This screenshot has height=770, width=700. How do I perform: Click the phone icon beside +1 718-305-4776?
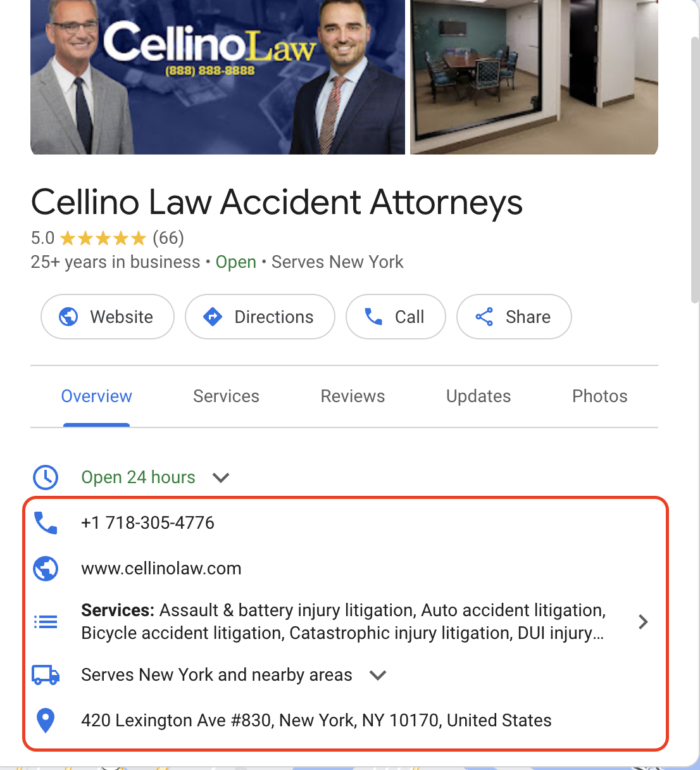click(x=46, y=523)
